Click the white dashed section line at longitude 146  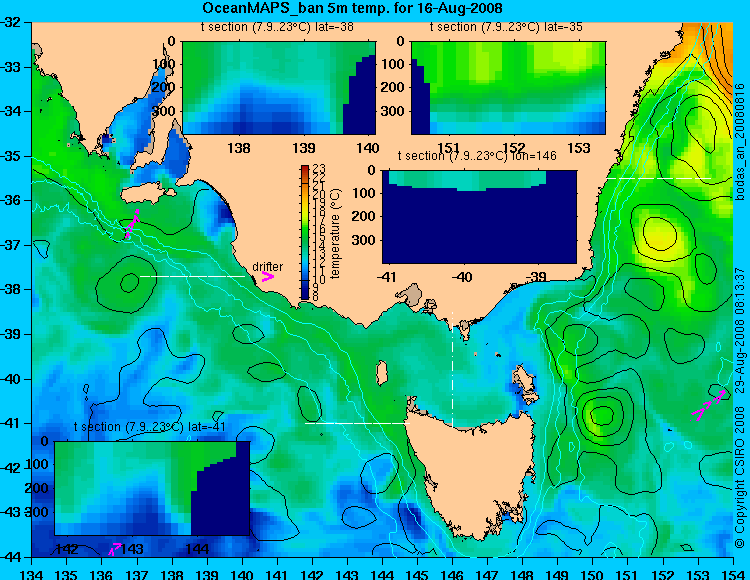pos(452,369)
